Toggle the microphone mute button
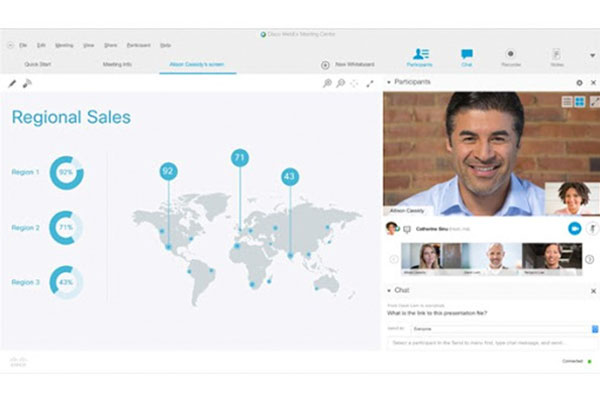Screen dimensions: 600x400 592,228
